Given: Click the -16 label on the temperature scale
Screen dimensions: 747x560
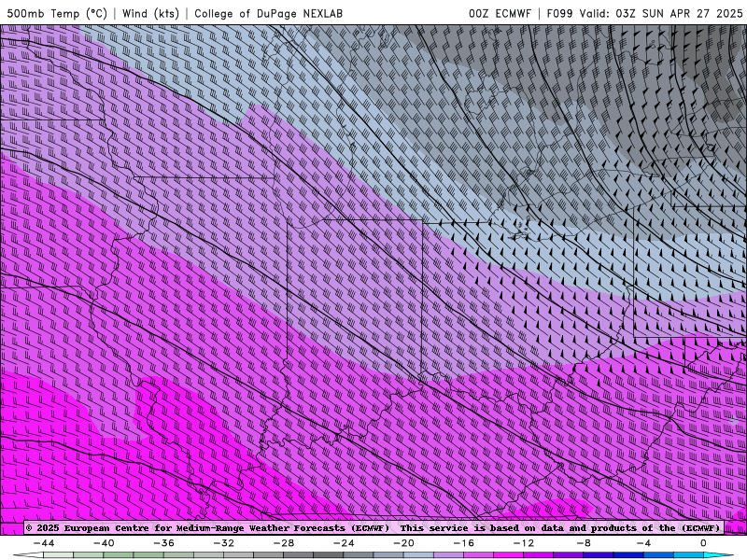Looking at the screenshot, I should (x=464, y=543).
